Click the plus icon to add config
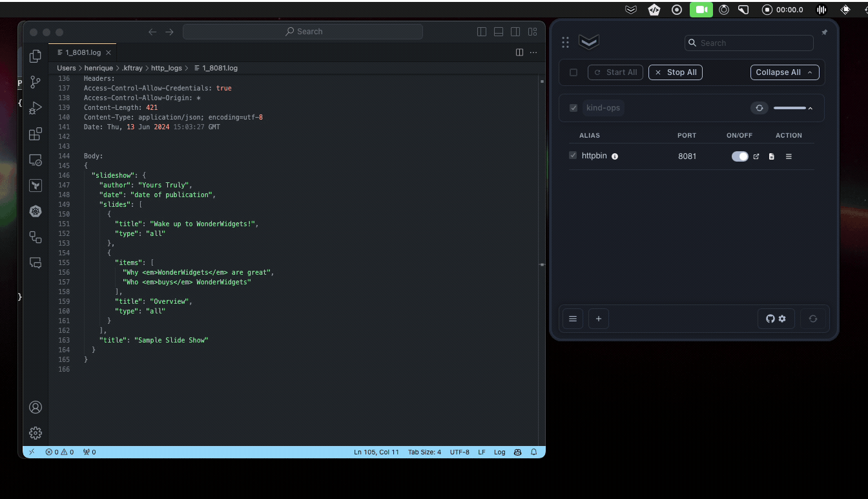Viewport: 868px width, 499px height. point(598,319)
